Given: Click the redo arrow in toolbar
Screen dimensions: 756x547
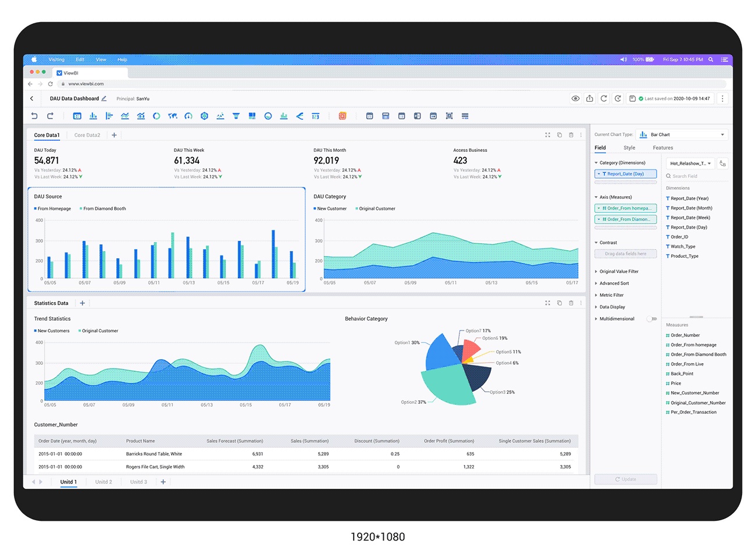Looking at the screenshot, I should click(x=50, y=116).
